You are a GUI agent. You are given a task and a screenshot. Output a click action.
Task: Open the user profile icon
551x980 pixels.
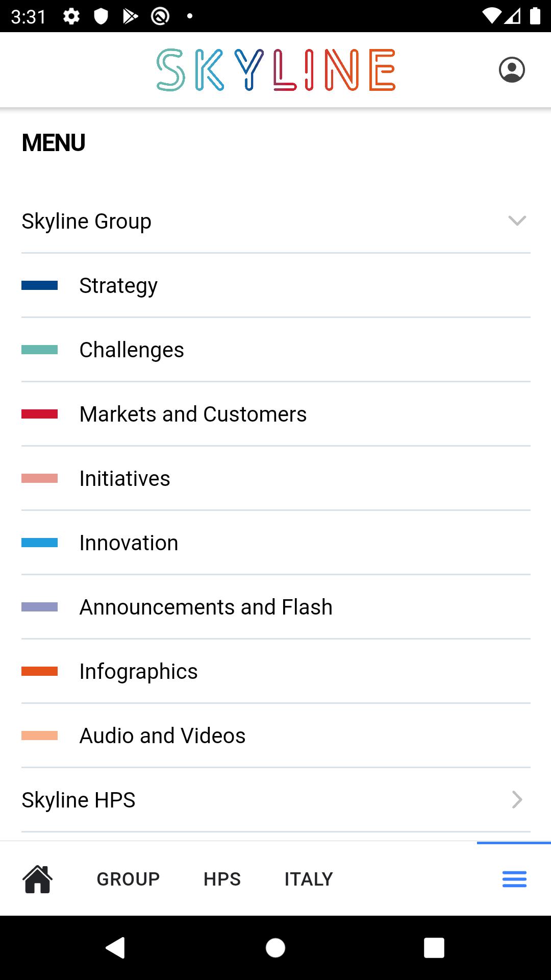pos(512,70)
